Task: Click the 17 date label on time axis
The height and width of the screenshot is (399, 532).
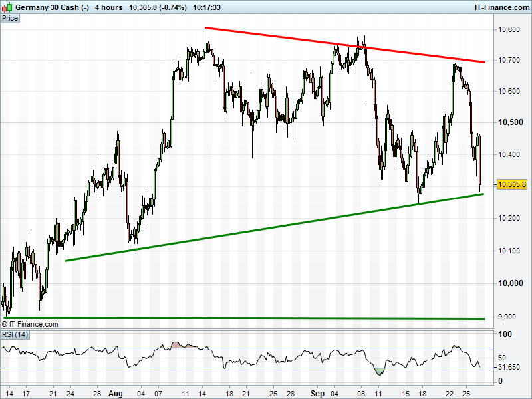Action: pyautogui.click(x=26, y=394)
